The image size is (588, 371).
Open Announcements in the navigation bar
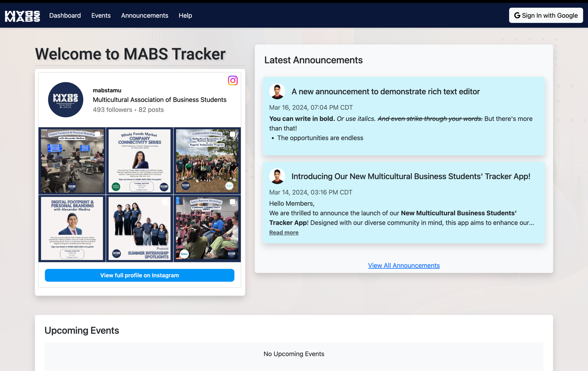144,16
